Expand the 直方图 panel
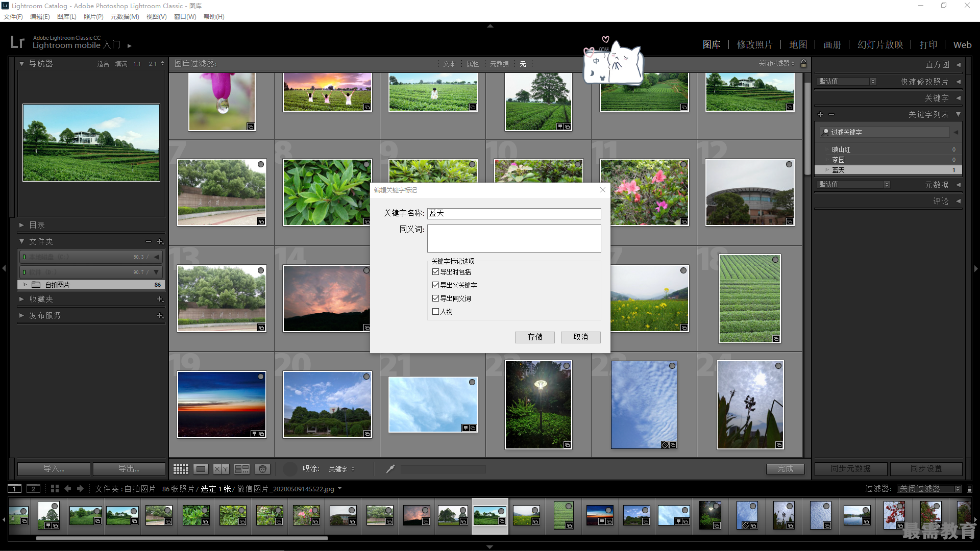 click(x=958, y=65)
